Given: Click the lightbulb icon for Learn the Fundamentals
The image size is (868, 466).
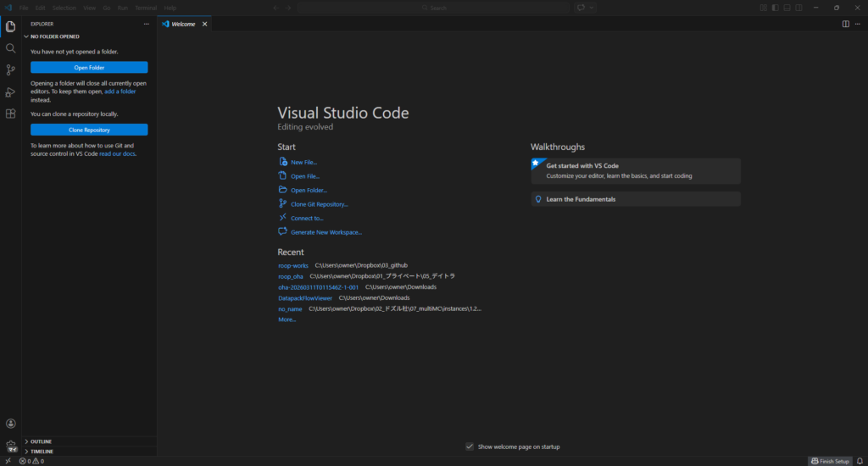Looking at the screenshot, I should tap(538, 199).
